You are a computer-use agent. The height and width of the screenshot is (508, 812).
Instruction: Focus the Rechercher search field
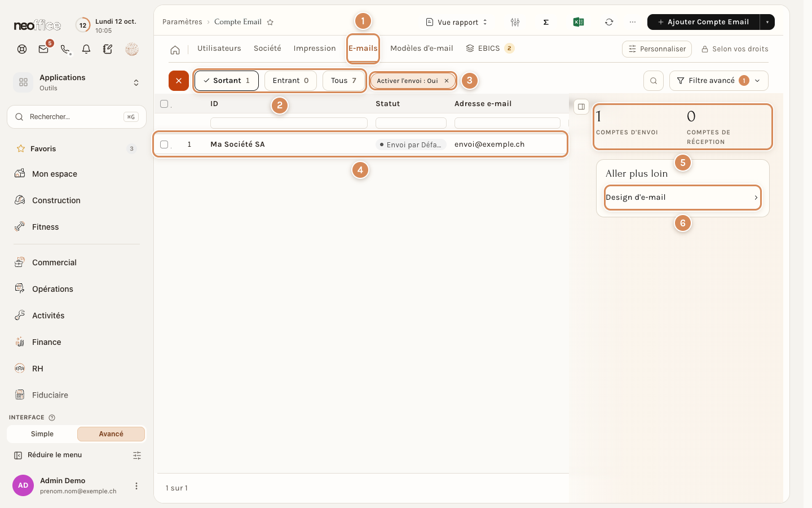point(77,117)
